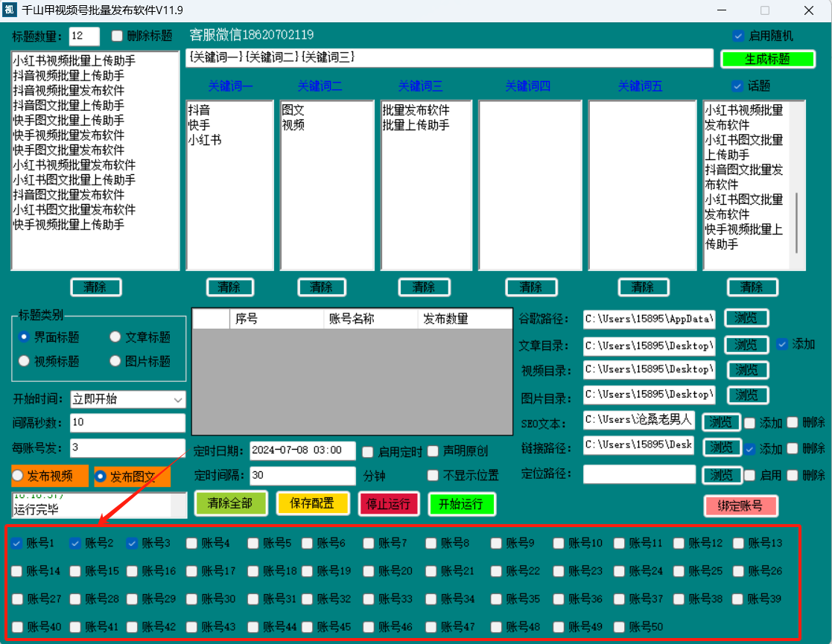This screenshot has width=832, height=644.
Task: Open 绑定账号 to bind an account
Action: point(740,506)
